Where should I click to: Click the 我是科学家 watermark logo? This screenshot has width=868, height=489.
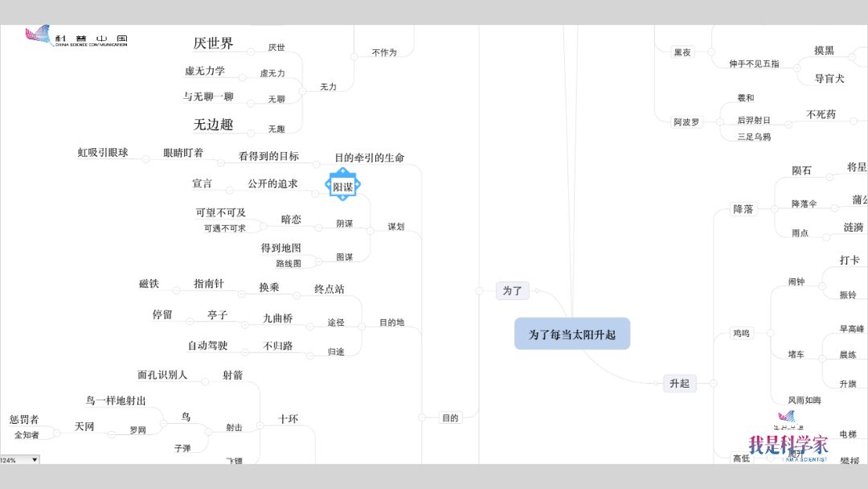pyautogui.click(x=788, y=442)
